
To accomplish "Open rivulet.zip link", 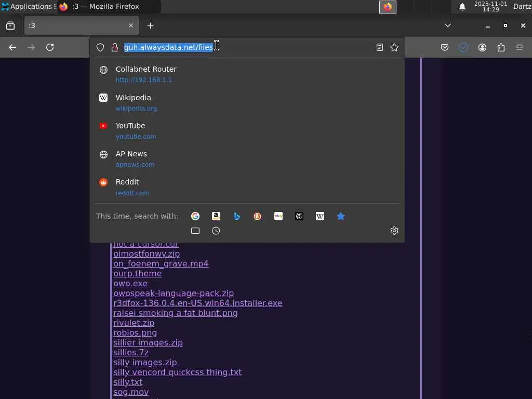I will tap(134, 323).
